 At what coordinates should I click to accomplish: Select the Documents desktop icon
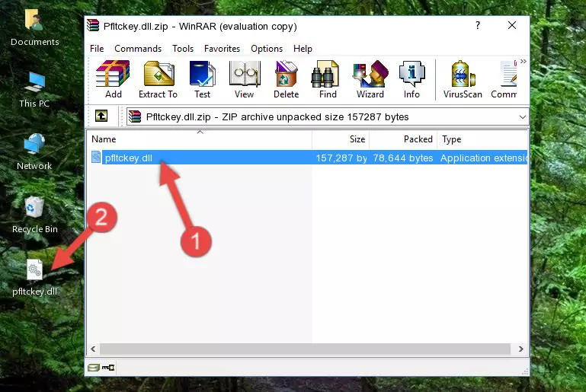coord(34,28)
